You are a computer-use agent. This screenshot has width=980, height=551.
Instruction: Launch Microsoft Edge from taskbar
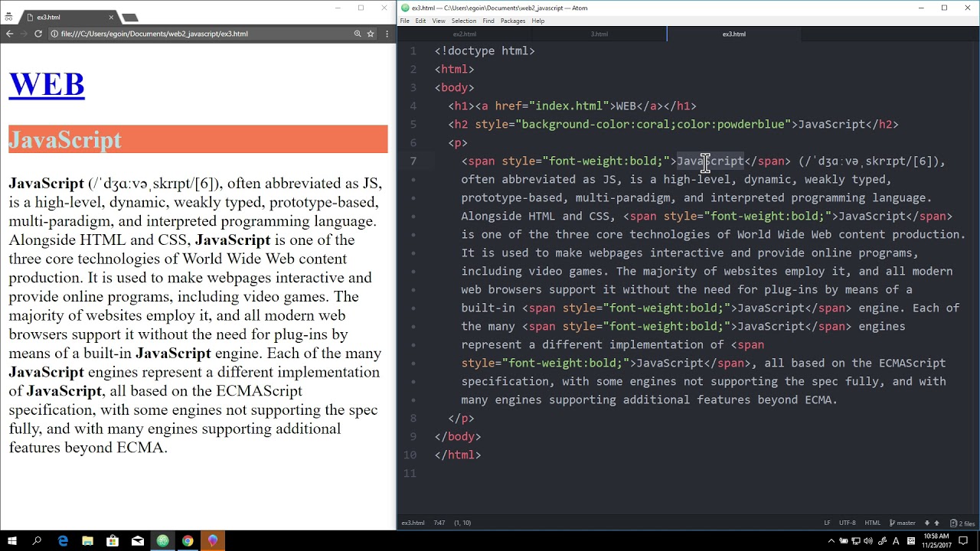point(63,541)
